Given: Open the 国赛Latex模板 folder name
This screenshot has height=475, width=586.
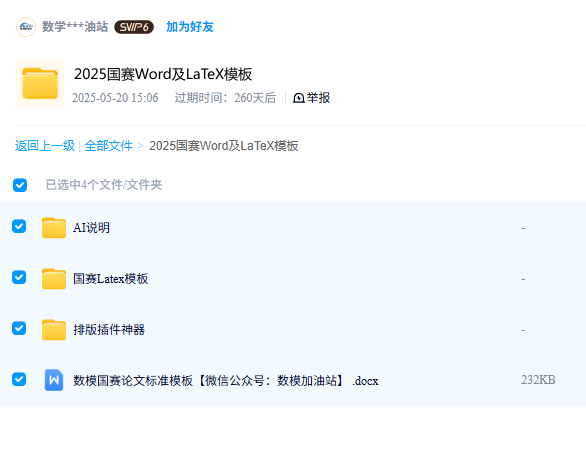Looking at the screenshot, I should [x=111, y=279].
